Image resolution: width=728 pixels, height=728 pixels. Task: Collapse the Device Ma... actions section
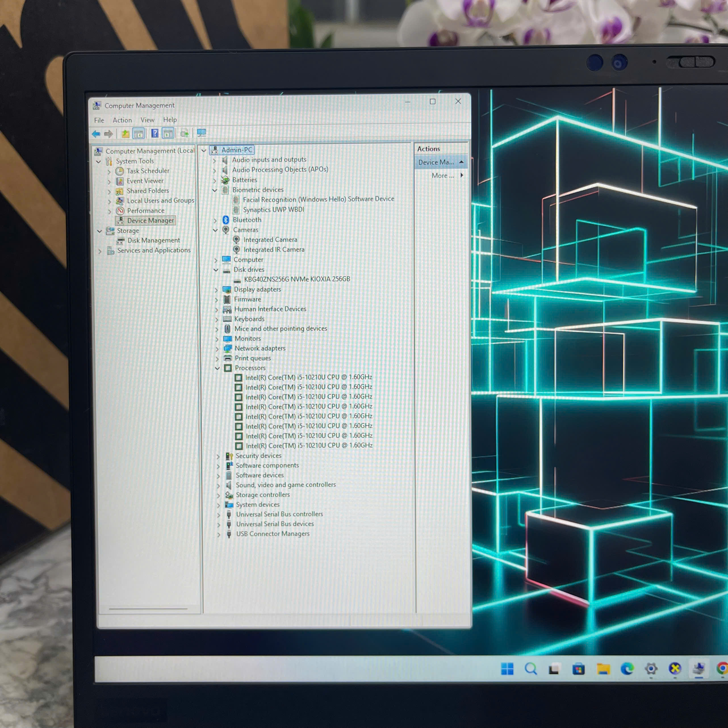pos(461,162)
